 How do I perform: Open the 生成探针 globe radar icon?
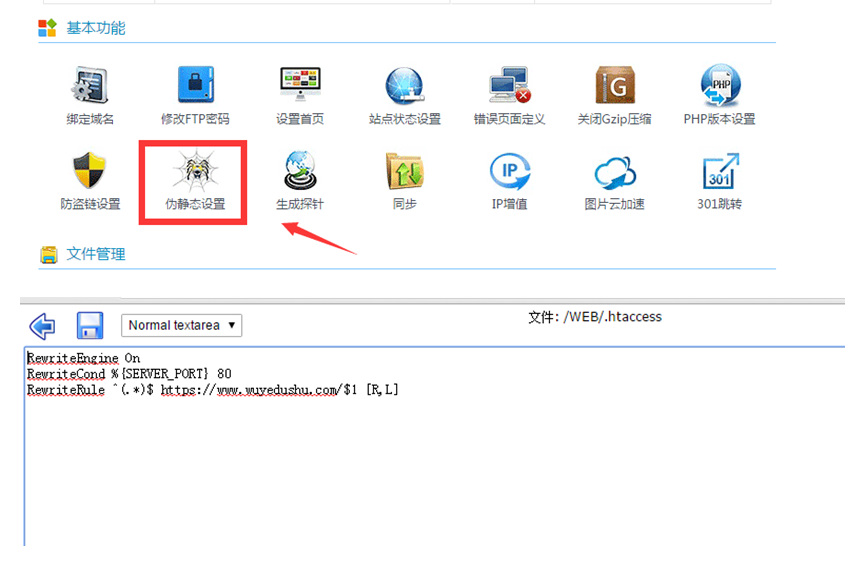tap(300, 170)
